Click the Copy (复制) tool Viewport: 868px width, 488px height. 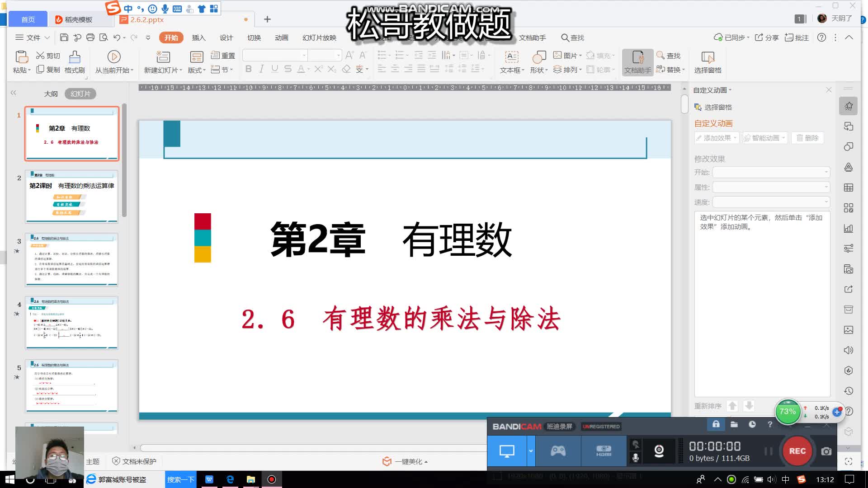click(48, 70)
